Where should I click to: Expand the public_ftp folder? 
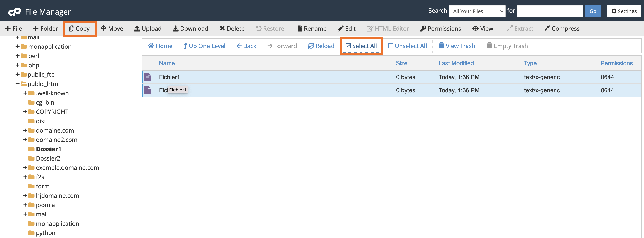point(18,74)
